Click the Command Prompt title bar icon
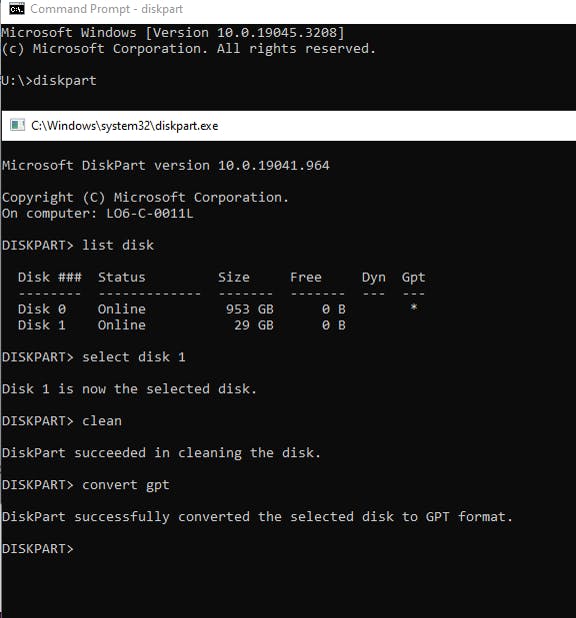 point(17,9)
